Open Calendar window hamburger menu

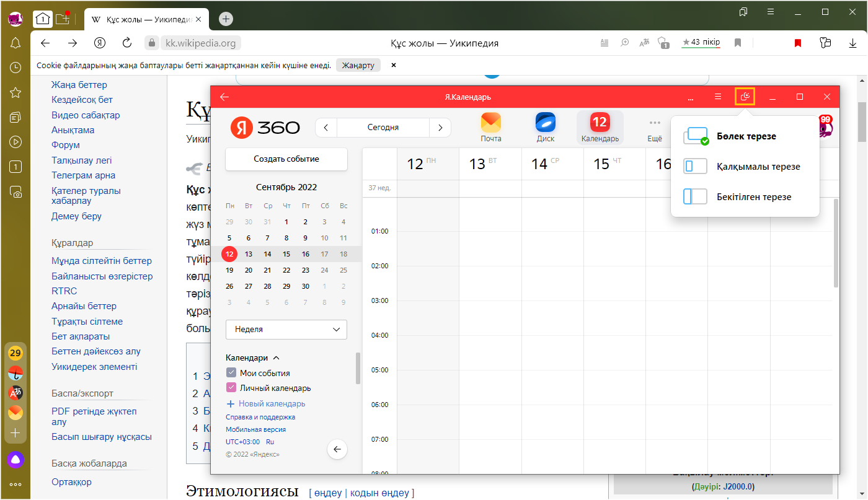pos(718,97)
